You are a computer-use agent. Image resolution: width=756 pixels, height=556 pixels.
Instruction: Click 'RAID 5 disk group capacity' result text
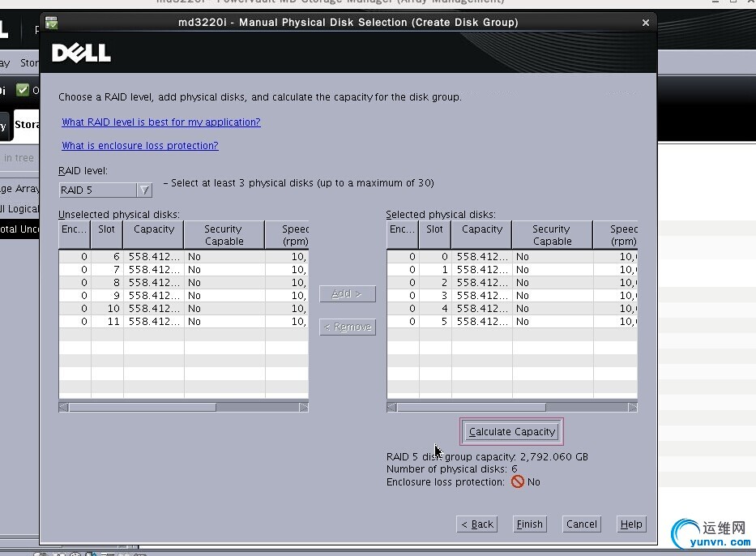coord(487,456)
